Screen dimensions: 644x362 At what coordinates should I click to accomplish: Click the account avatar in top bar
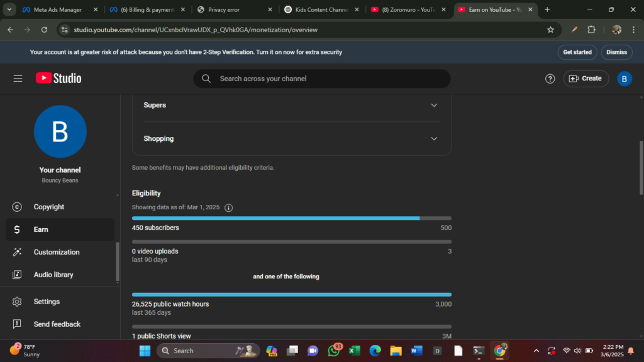coord(625,79)
